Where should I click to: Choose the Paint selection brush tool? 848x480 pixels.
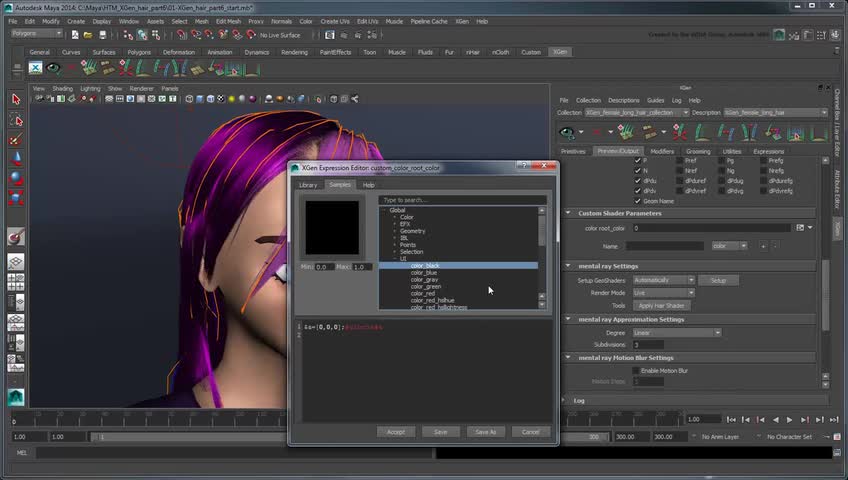tap(16, 139)
